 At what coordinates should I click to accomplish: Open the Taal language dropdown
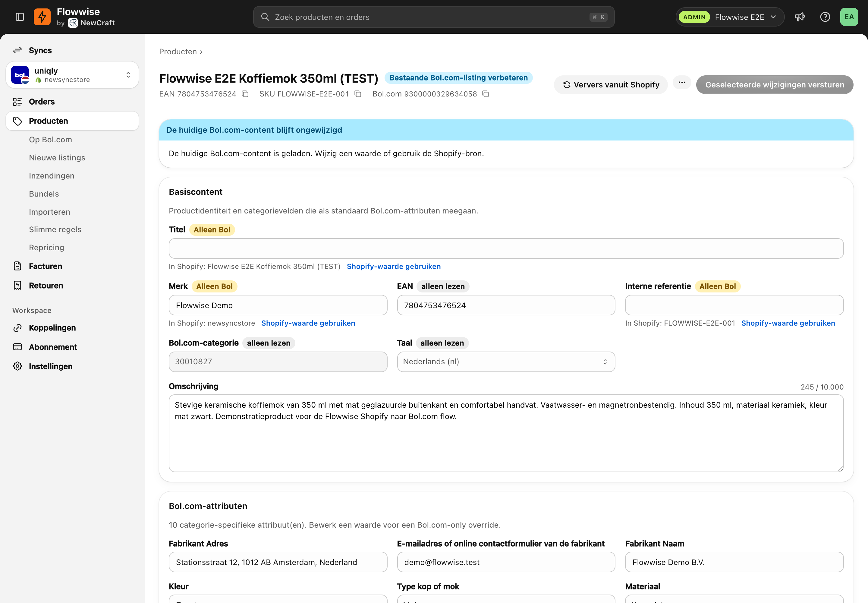click(506, 361)
